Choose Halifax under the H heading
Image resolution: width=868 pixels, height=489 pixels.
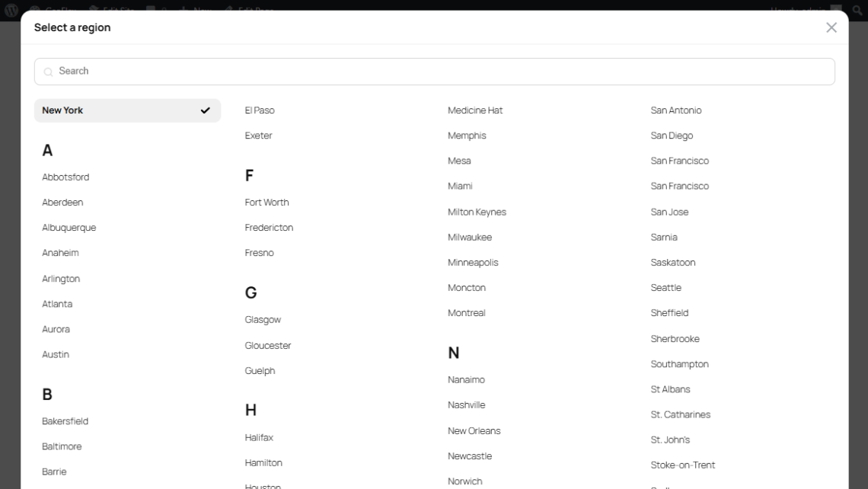click(259, 438)
